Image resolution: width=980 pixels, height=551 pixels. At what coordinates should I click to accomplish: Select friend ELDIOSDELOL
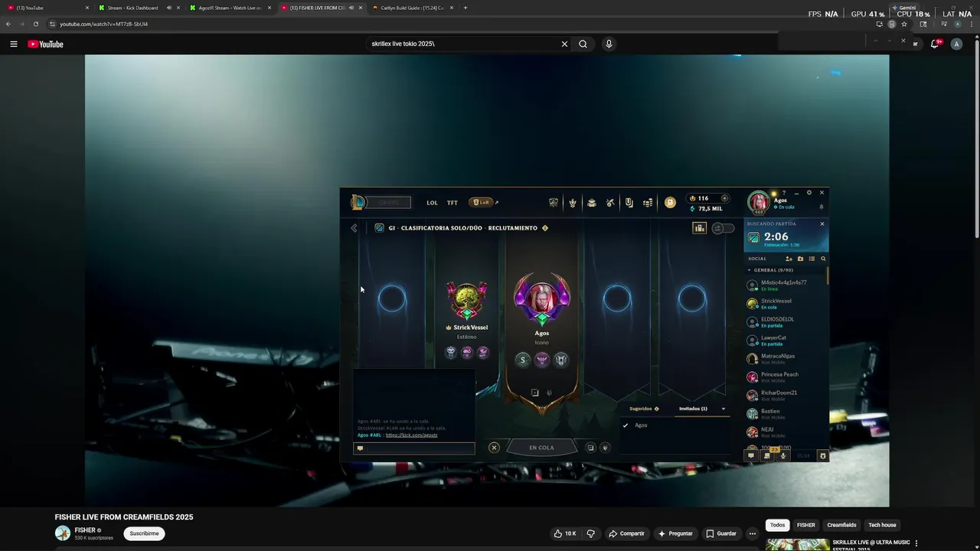[786, 321]
